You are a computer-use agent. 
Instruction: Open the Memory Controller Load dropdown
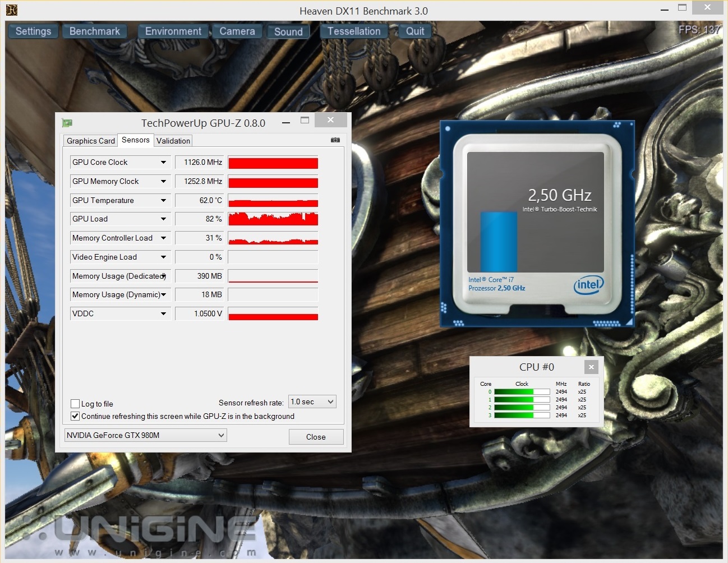point(163,238)
